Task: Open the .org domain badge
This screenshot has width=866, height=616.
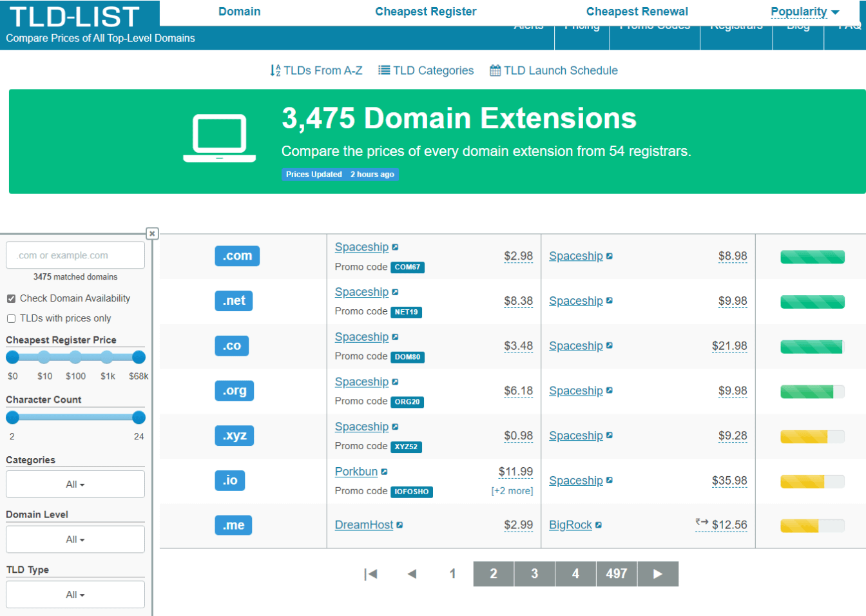Action: [235, 390]
